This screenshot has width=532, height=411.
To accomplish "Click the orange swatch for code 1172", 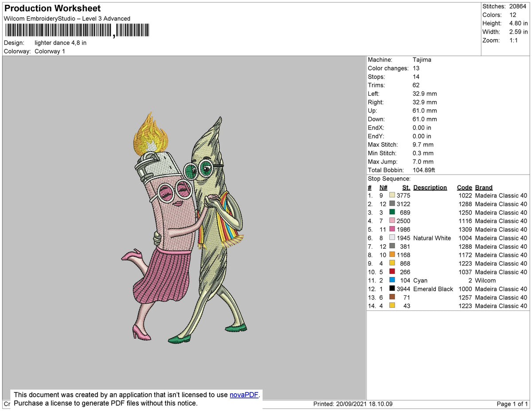I will click(x=392, y=255).
